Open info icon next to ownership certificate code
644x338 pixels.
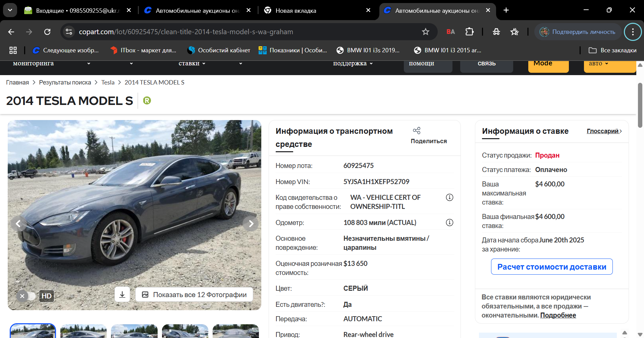point(449,198)
